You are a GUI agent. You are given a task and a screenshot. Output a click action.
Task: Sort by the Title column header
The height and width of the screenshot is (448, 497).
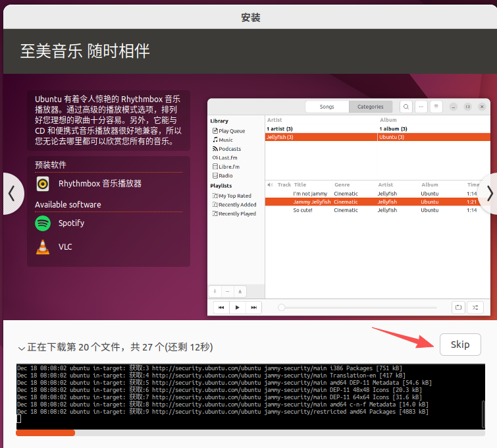[x=300, y=184]
